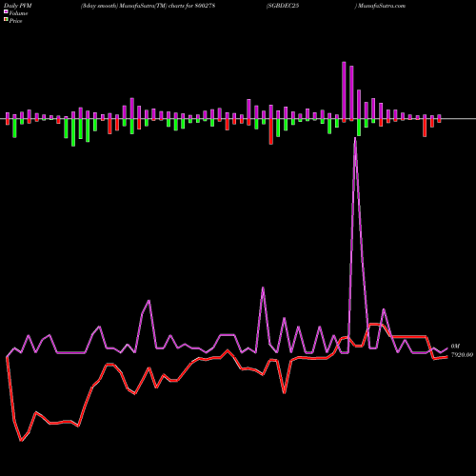Click the magenta Volume legend swatch
Viewport: 476px width, 476px height.
click(x=6, y=11)
